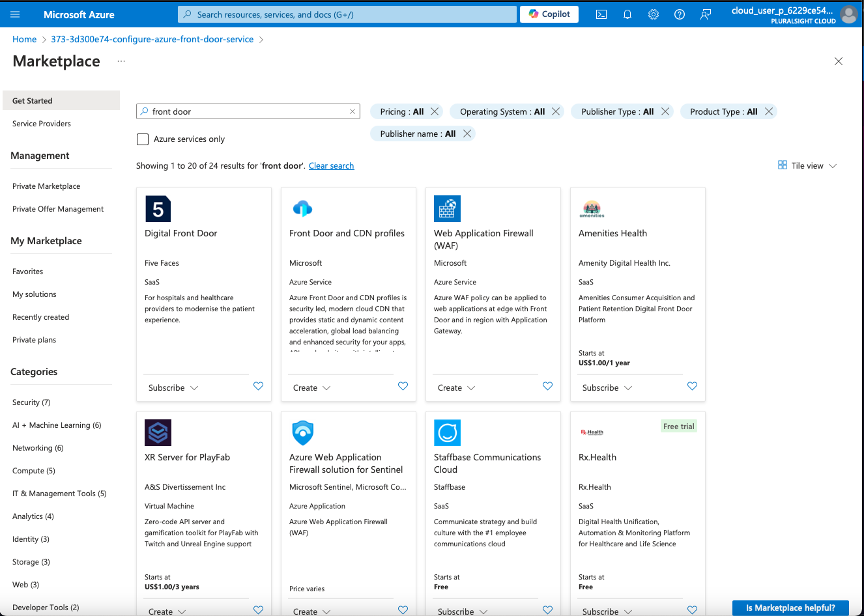Open the notifications bell

tap(627, 14)
